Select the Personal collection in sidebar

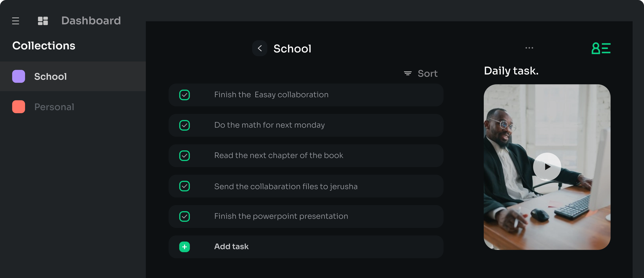(73, 107)
